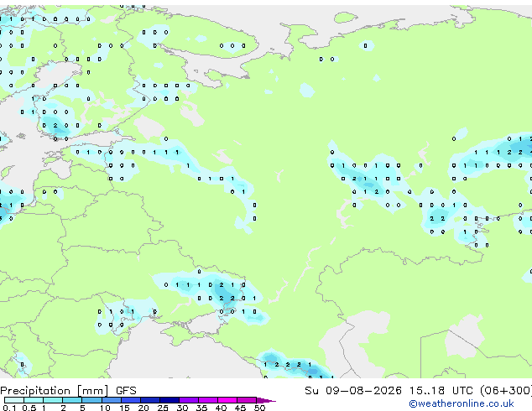
Task: Click the 'Su 09-08-2026' date text
Action: tap(353, 391)
